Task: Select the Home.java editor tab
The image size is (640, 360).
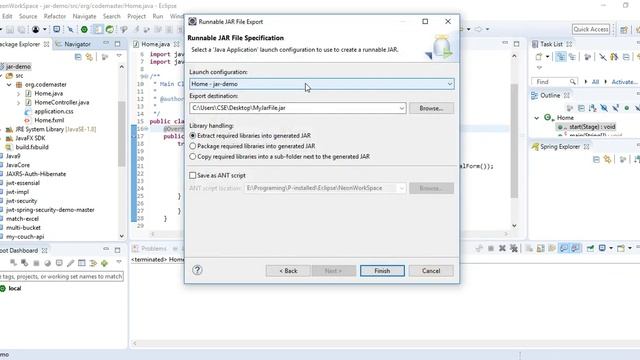Action: click(156, 44)
